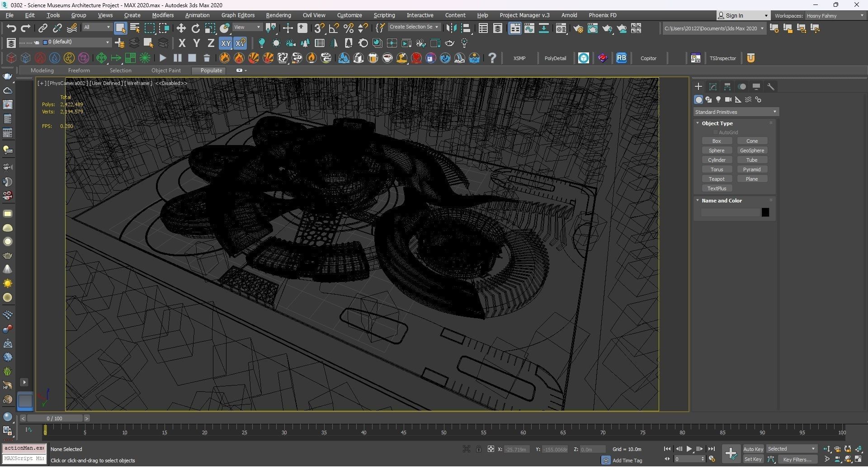This screenshot has height=470, width=868.
Task: Restrict axis to X
Action: pos(182,43)
